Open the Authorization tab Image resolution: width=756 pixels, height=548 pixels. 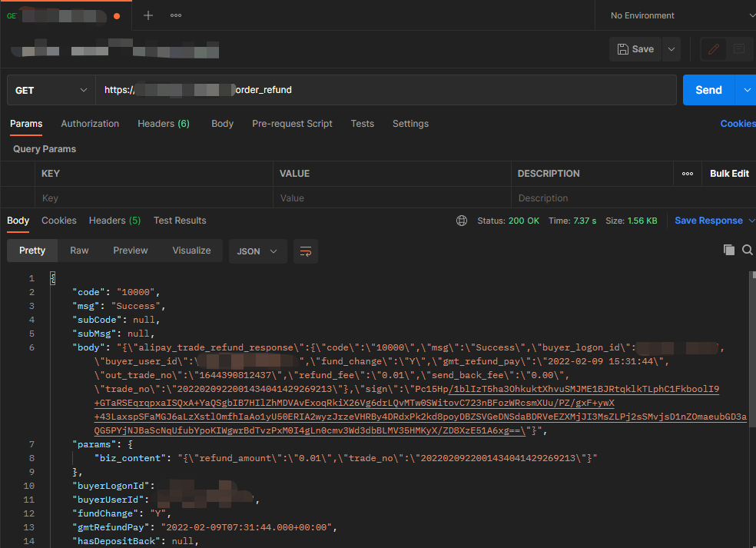pos(90,124)
